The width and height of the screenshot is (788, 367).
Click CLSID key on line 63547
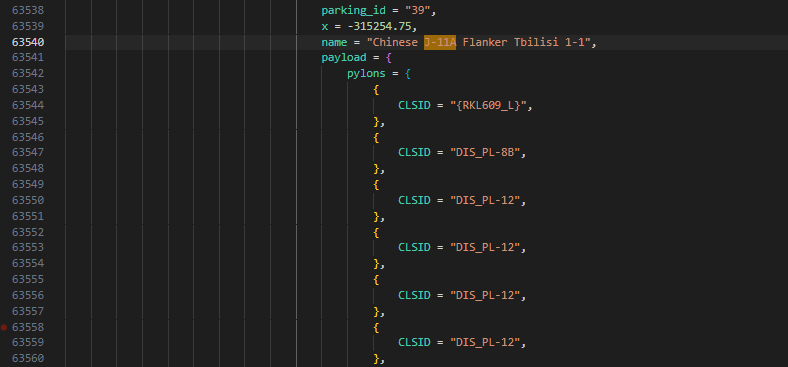(x=415, y=152)
